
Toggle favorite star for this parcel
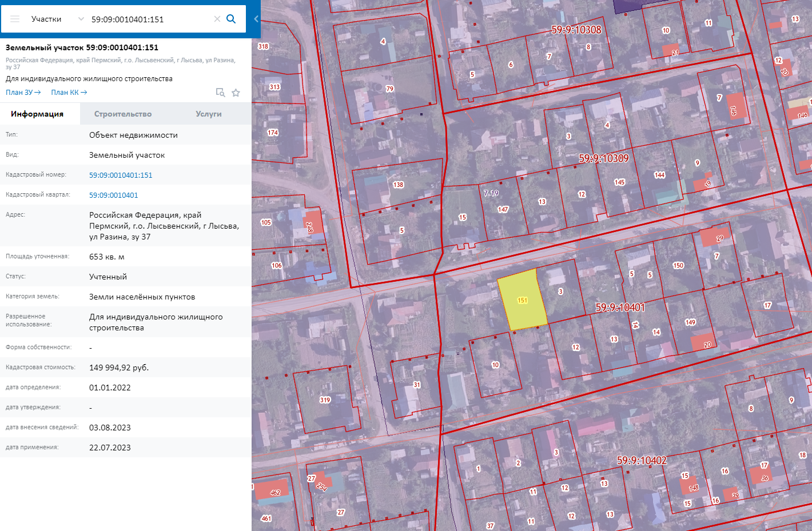coord(236,93)
